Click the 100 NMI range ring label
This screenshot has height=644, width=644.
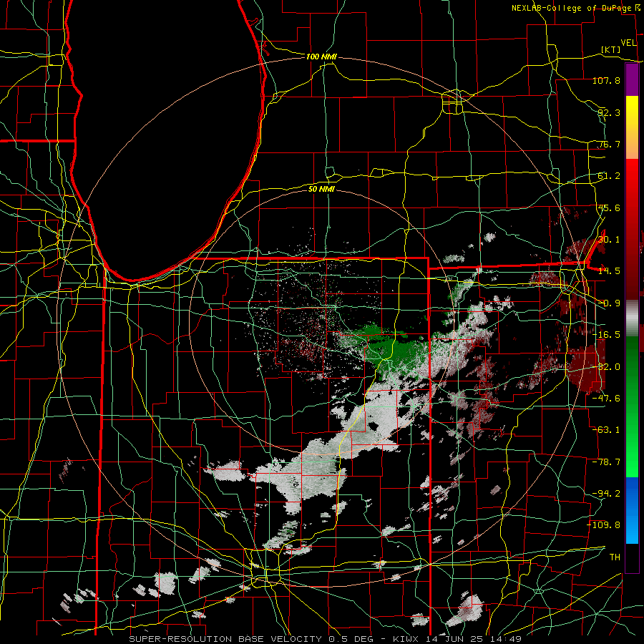tap(321, 57)
